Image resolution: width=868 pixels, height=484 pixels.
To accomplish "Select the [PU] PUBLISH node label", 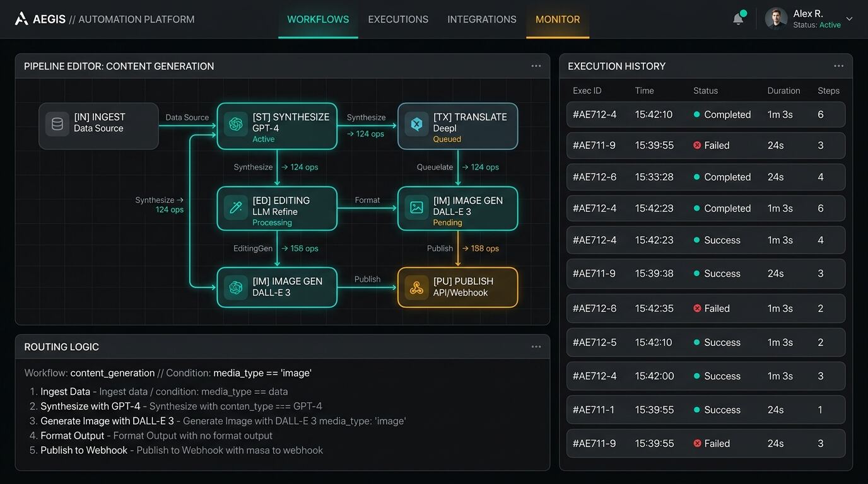I will coord(463,281).
